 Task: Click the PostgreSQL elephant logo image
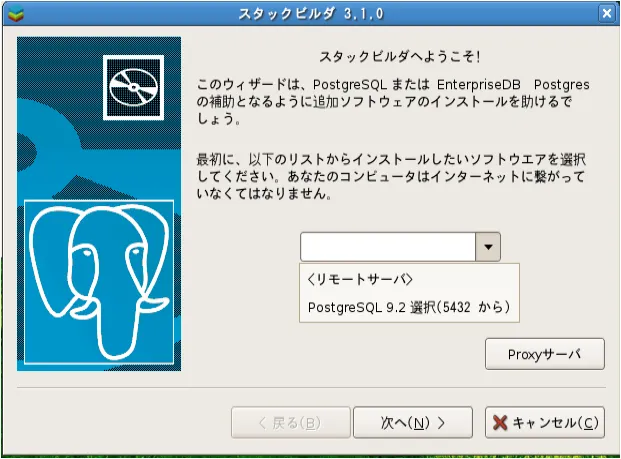[x=99, y=282]
